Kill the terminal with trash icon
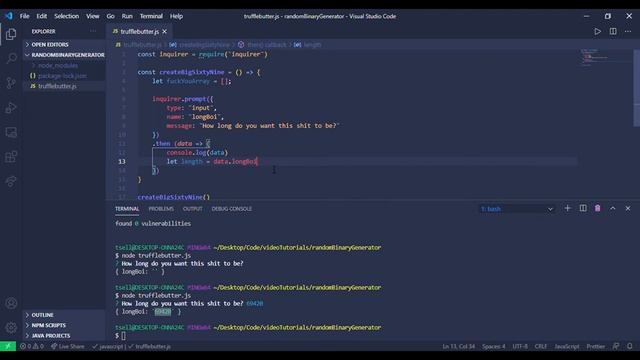The height and width of the screenshot is (360, 640). point(598,209)
